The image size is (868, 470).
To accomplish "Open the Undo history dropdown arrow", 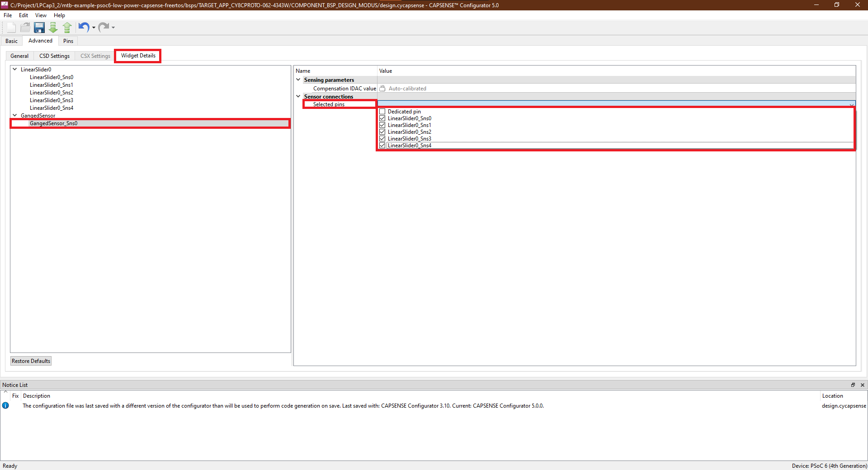I will tap(94, 28).
